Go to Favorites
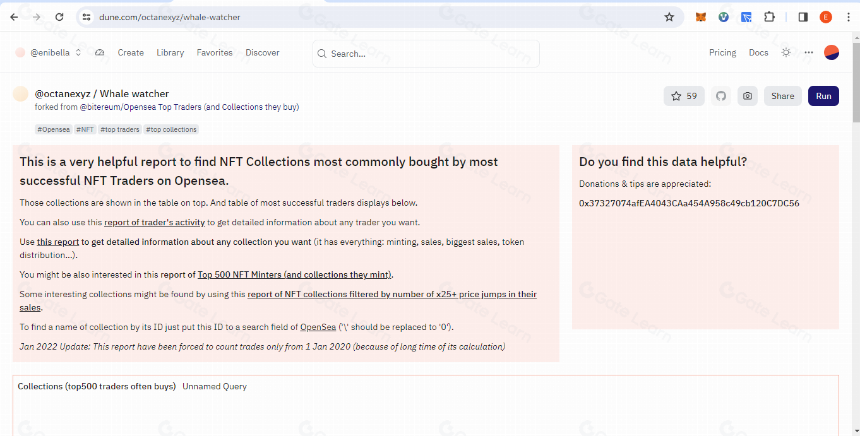Screen dimensions: 860x436 [214, 53]
